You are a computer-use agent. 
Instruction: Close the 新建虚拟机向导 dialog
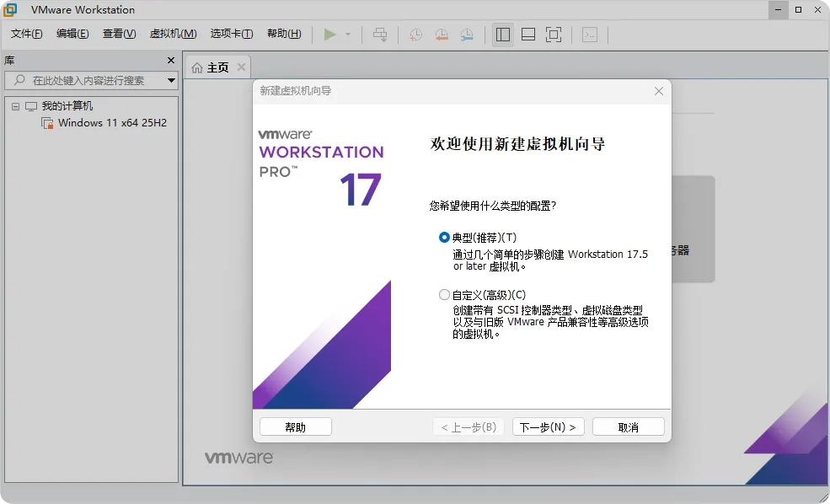(x=658, y=91)
